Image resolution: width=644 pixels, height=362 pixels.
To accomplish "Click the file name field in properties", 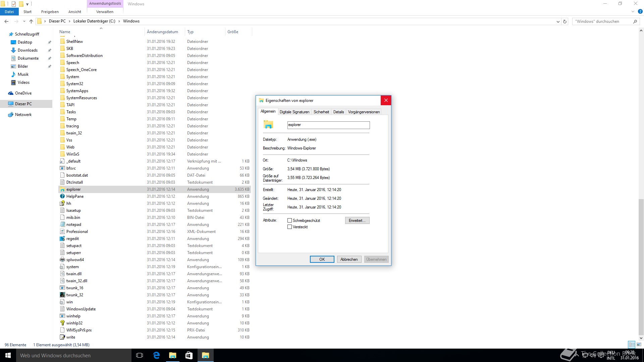I will [x=329, y=125].
